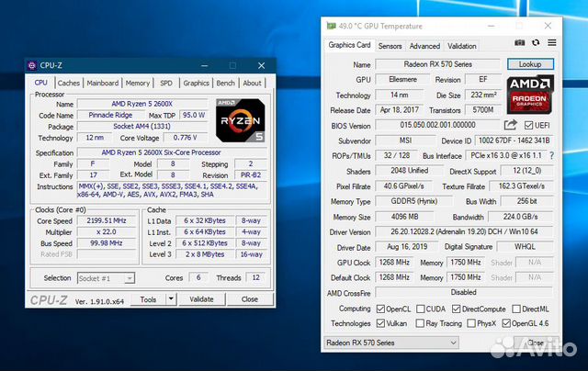Image resolution: width=588 pixels, height=371 pixels.
Task: Click the AMD CrossFire Disabled field
Action: click(464, 292)
